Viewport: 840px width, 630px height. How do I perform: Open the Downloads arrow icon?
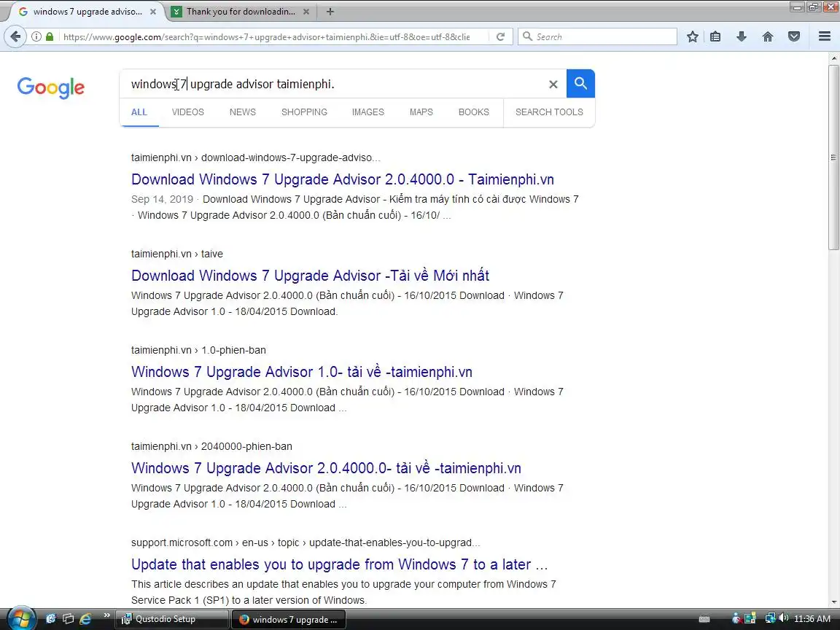(742, 36)
